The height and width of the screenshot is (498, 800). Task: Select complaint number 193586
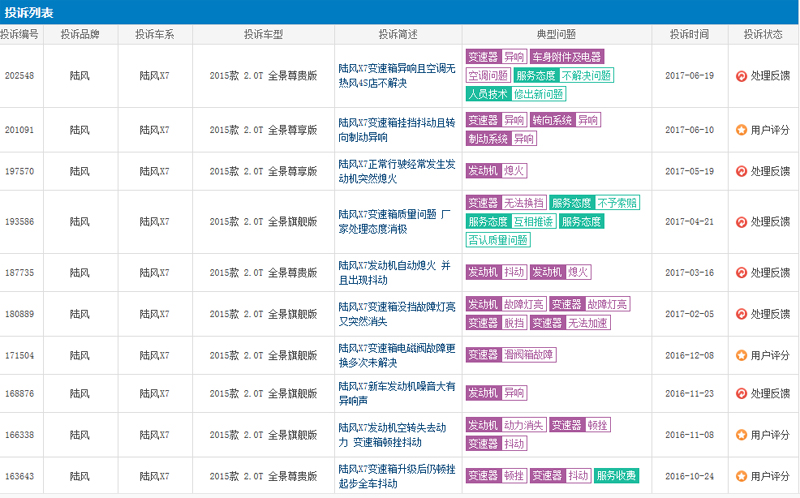[19, 222]
